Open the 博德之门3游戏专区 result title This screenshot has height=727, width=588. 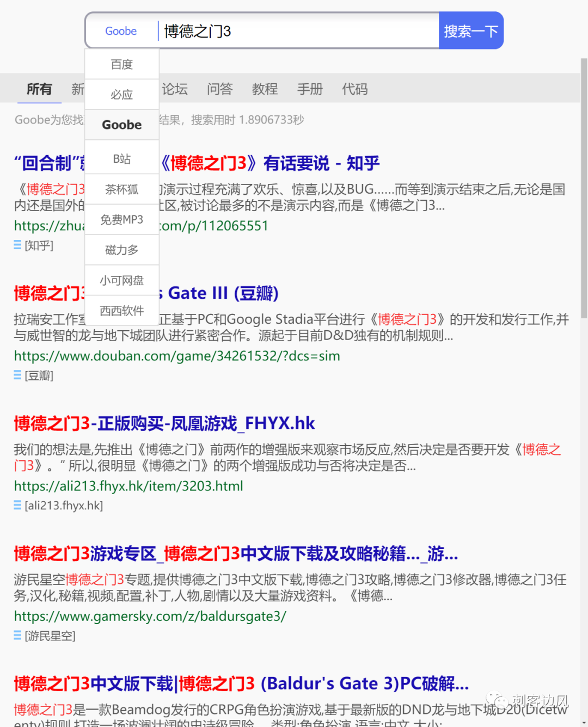pyautogui.click(x=236, y=553)
